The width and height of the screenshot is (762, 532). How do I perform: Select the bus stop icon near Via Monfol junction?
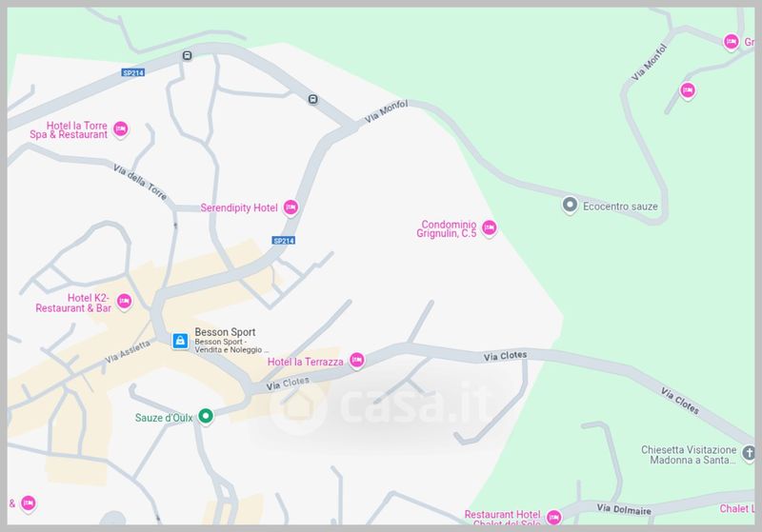[313, 99]
